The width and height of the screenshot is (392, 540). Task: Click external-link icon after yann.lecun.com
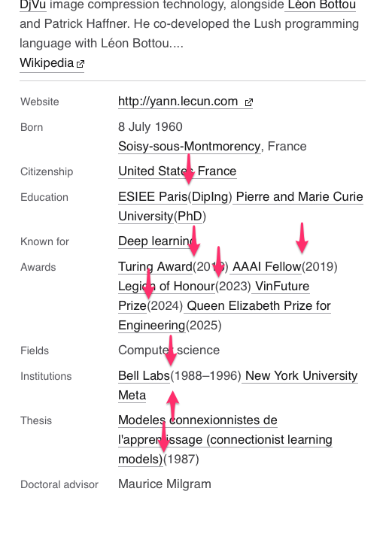tap(249, 102)
